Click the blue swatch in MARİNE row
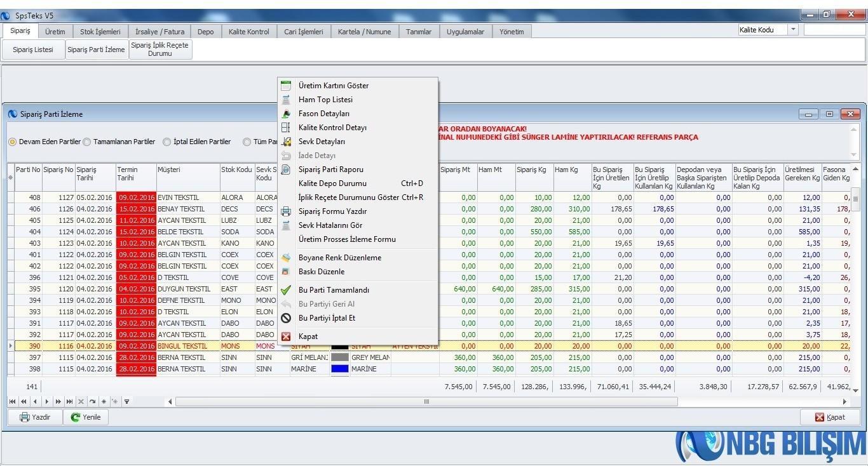 pyautogui.click(x=340, y=369)
